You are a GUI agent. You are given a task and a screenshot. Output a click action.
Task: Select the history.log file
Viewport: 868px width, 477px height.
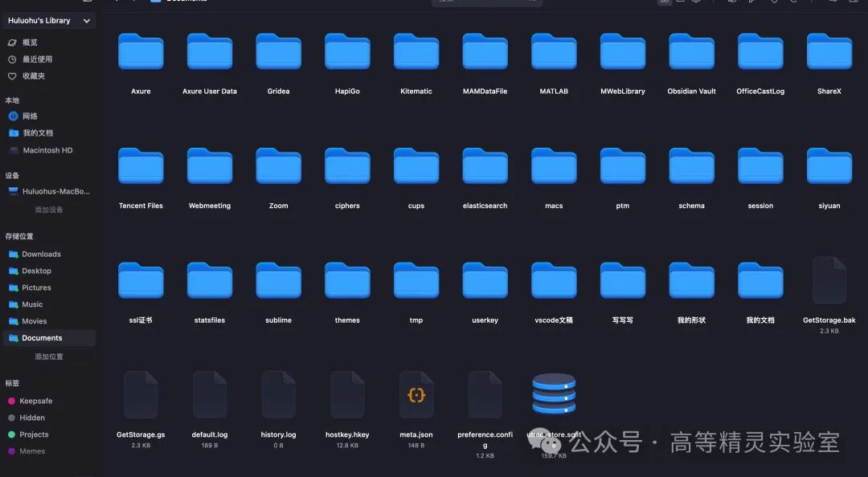[278, 394]
